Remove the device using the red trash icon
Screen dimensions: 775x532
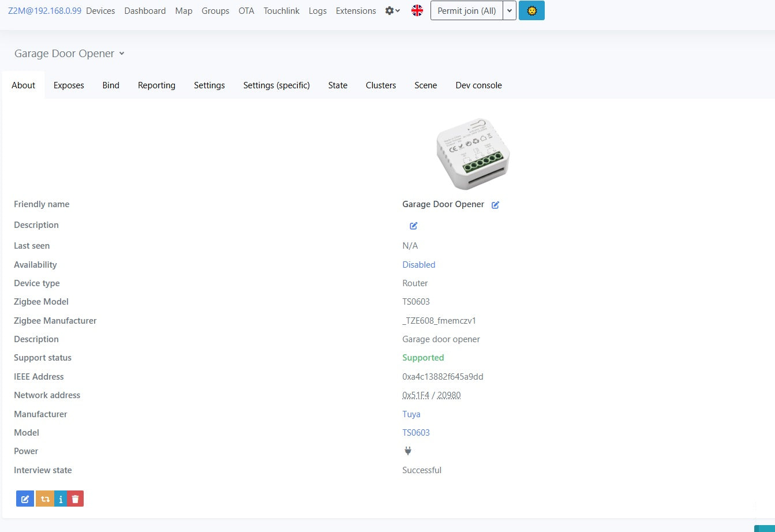(x=75, y=498)
